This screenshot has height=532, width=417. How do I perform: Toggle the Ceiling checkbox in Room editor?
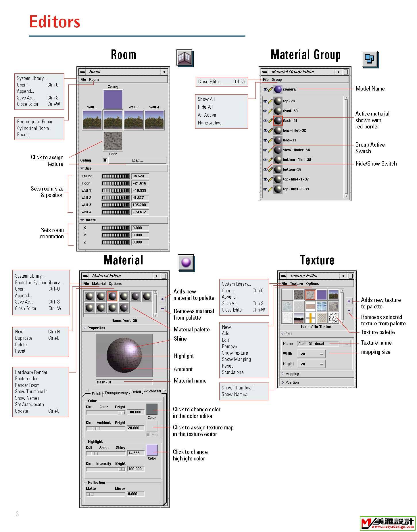[x=105, y=160]
